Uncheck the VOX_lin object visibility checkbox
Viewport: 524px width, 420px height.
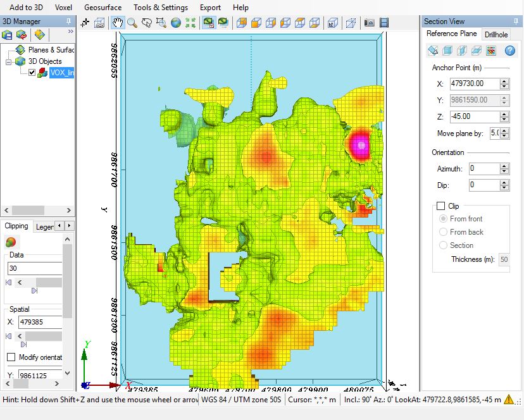tap(32, 72)
